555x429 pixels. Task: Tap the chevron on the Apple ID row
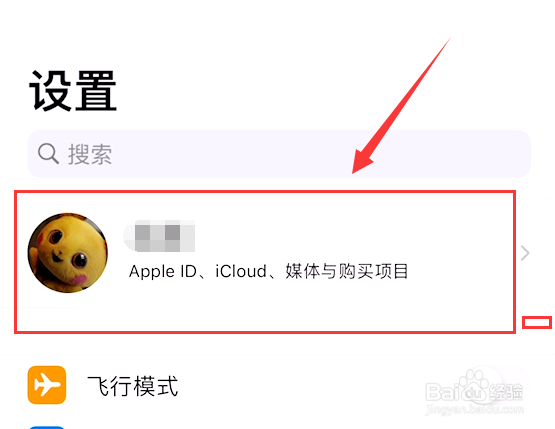525,253
